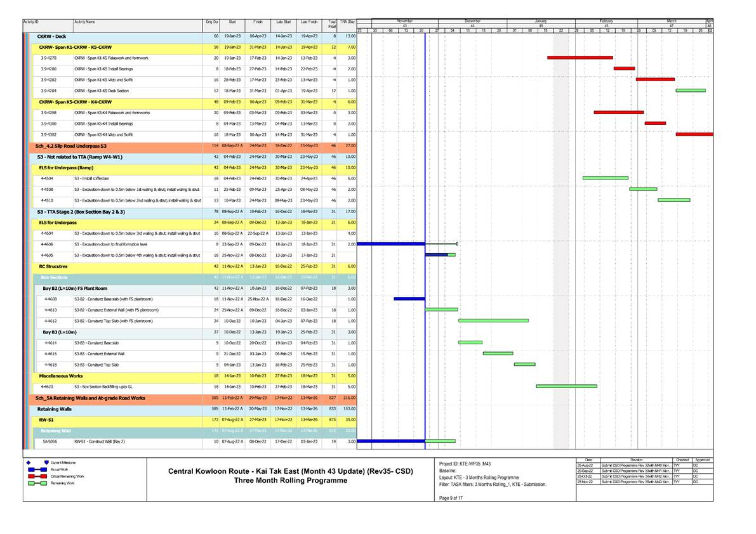Select green bar for S3 Box Section Backfilling

566,386
